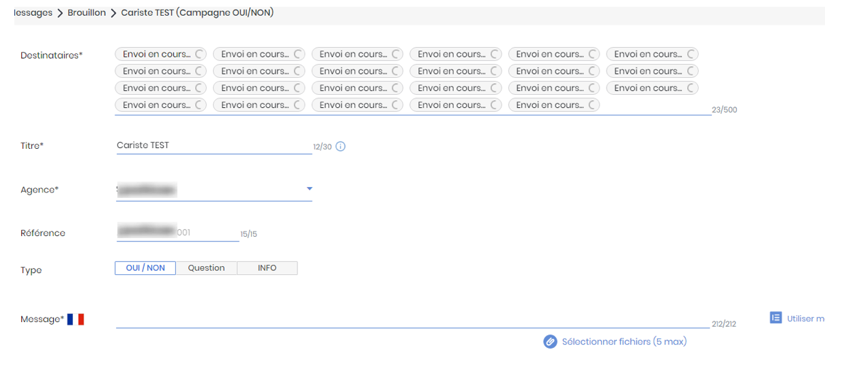This screenshot has width=868, height=376.
Task: Click the French flag language icon
Action: [x=76, y=319]
